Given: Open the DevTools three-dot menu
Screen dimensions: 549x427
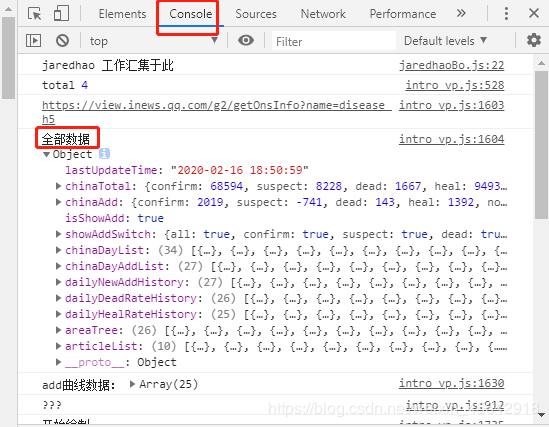Looking at the screenshot, I should (x=506, y=14).
